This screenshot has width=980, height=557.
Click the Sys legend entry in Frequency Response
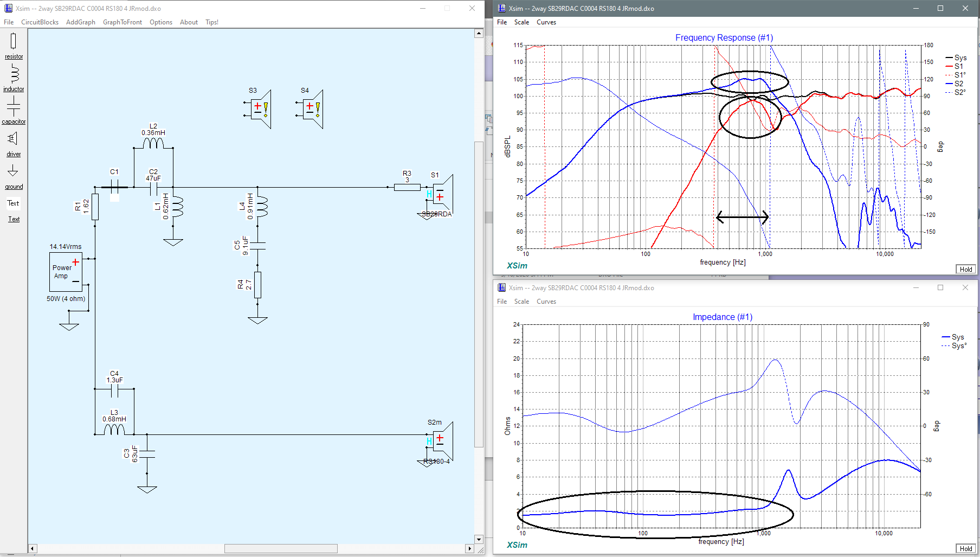point(956,57)
